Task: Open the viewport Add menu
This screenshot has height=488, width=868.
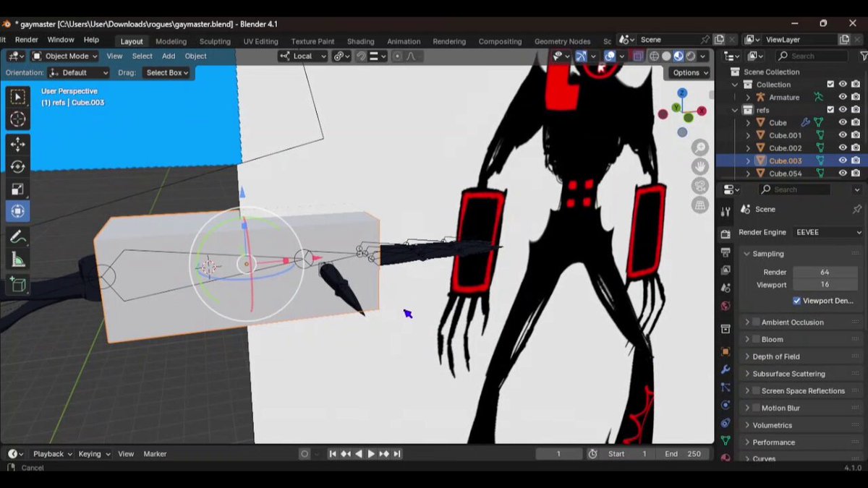Action: pyautogui.click(x=169, y=56)
